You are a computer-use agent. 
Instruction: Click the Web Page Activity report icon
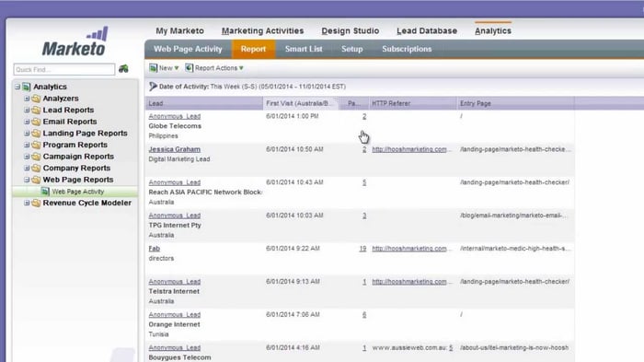click(x=45, y=192)
